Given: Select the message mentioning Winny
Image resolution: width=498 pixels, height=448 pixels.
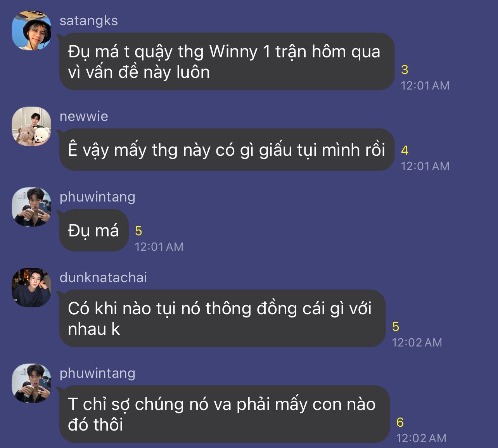Looking at the screenshot, I should 227,62.
